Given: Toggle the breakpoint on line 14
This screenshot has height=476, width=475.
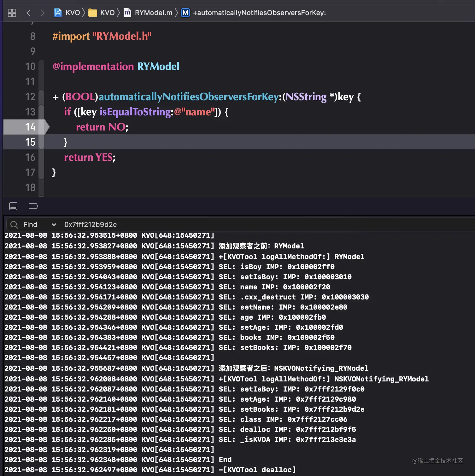Looking at the screenshot, I should (26, 127).
